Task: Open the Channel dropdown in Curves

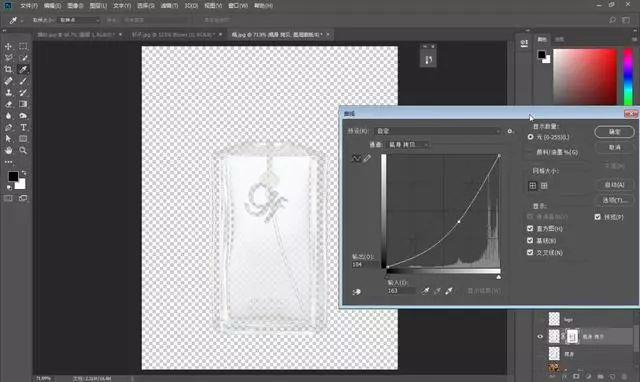Action: [x=407, y=144]
